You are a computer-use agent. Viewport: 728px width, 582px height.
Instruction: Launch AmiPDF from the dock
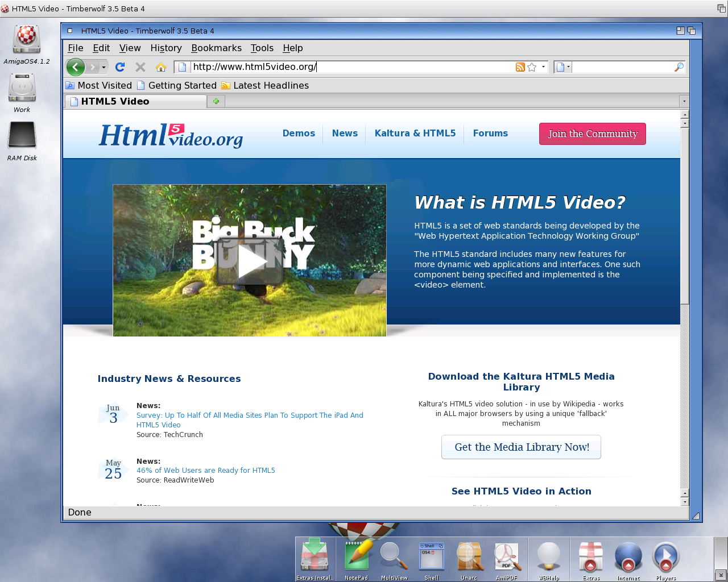pos(506,560)
